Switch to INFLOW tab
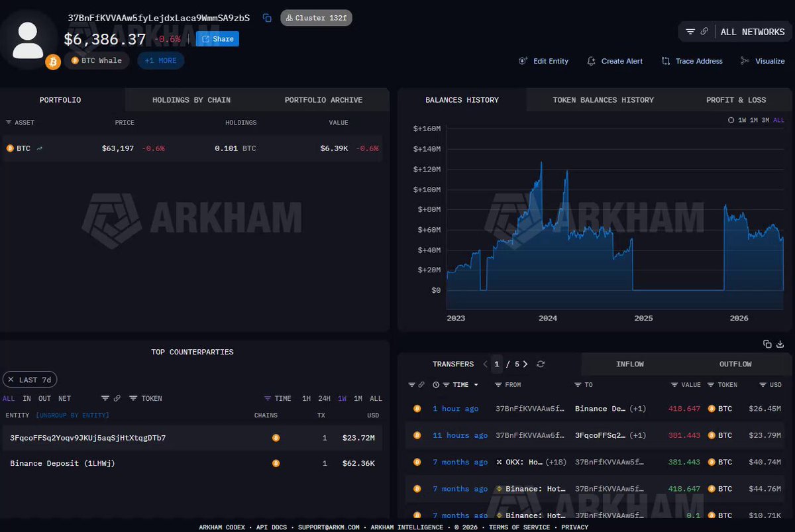795x532 pixels. (630, 364)
